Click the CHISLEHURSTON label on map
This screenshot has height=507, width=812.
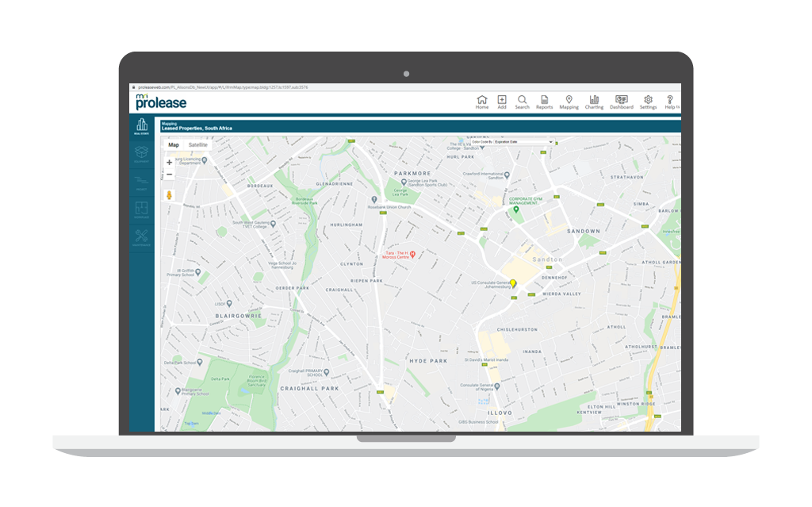(x=517, y=330)
